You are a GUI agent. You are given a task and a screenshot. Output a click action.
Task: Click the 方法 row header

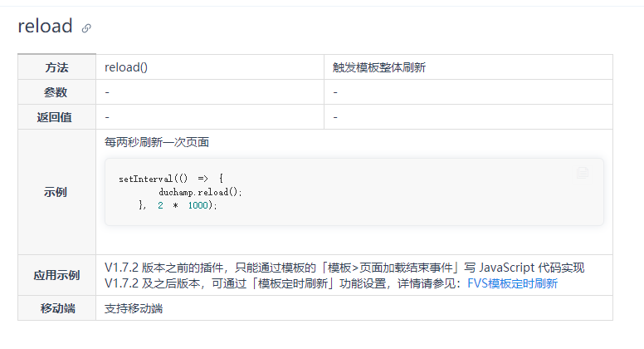pyautogui.click(x=57, y=67)
